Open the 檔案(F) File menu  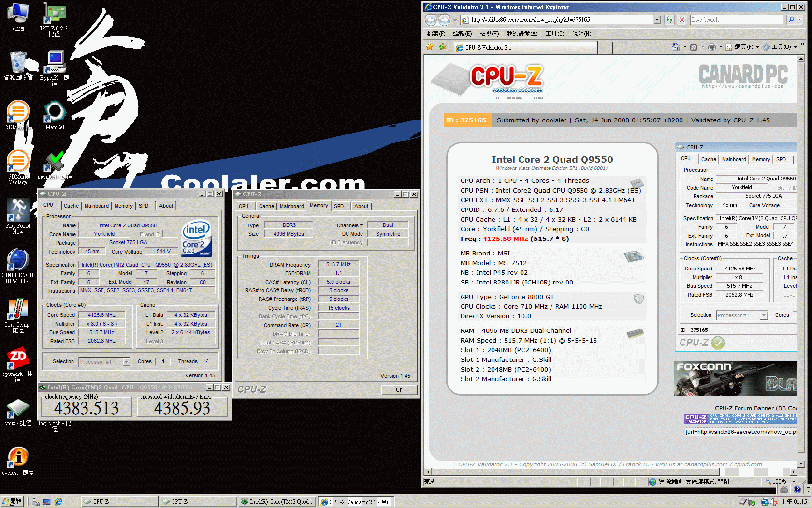click(436, 34)
